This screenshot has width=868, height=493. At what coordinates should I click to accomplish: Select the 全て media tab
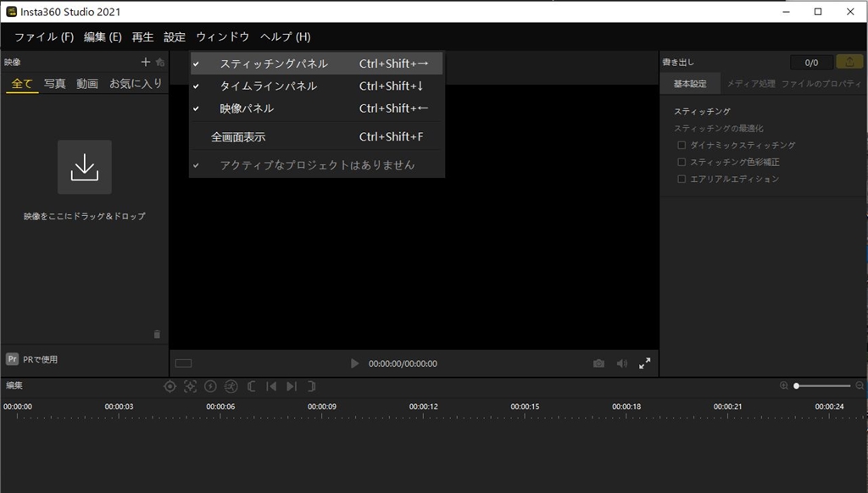pyautogui.click(x=22, y=84)
